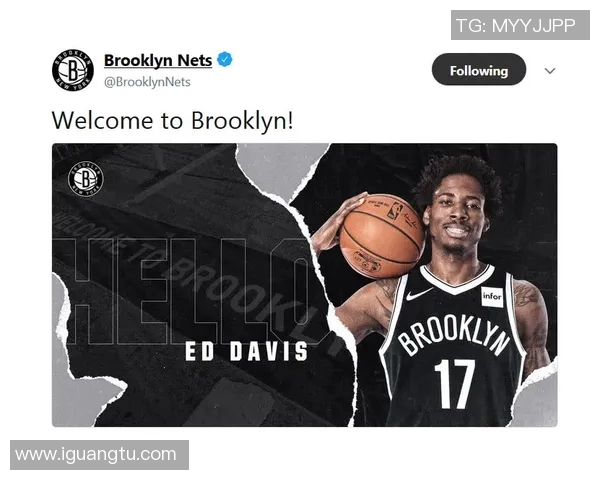Viewport: 600px width, 480px height.
Task: Open the @BrooklynNets handle
Action: click(147, 82)
